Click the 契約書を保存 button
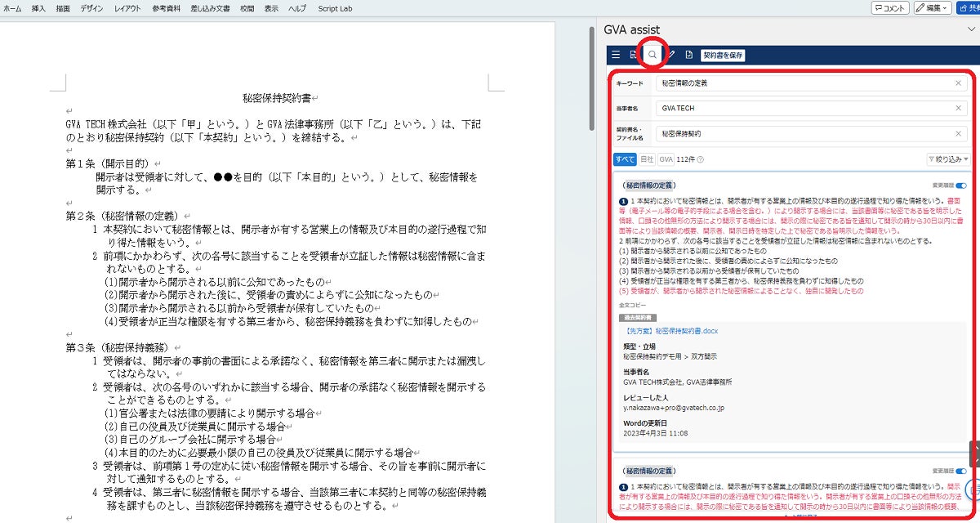The height and width of the screenshot is (523, 980). coord(724,56)
